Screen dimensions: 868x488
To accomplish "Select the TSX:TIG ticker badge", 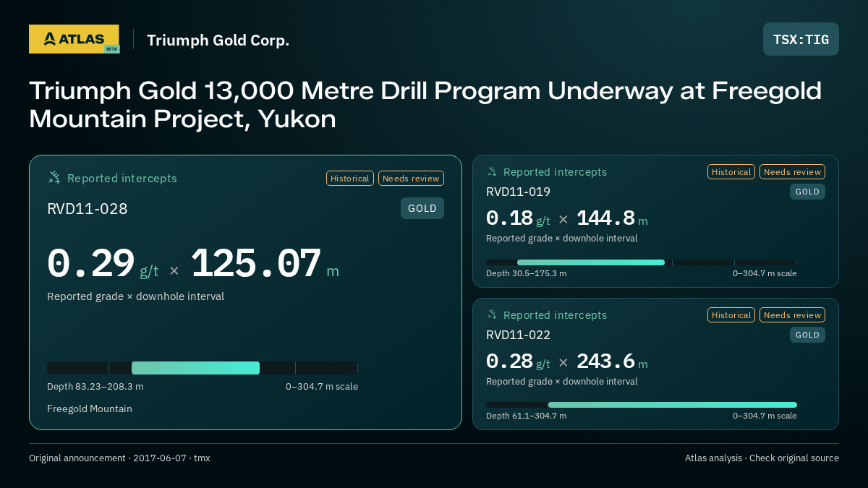I will pos(801,39).
